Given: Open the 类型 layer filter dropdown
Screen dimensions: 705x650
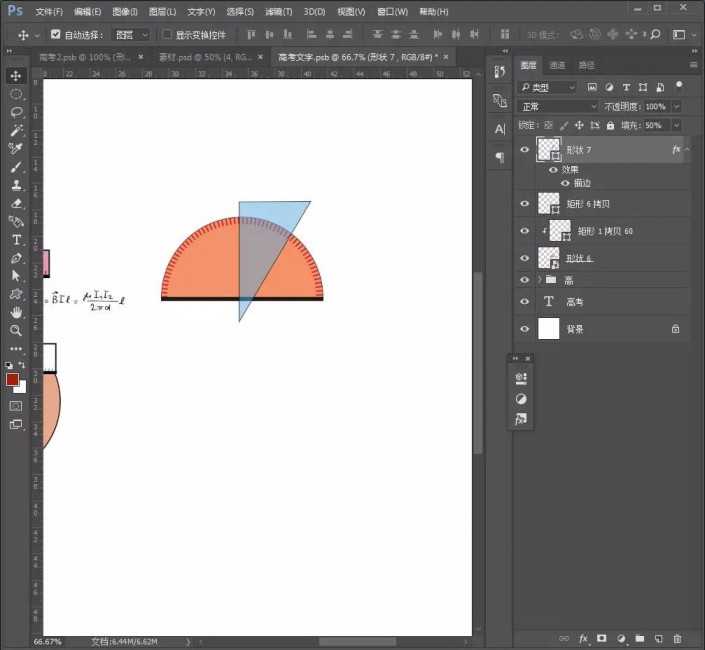Looking at the screenshot, I should (x=547, y=87).
